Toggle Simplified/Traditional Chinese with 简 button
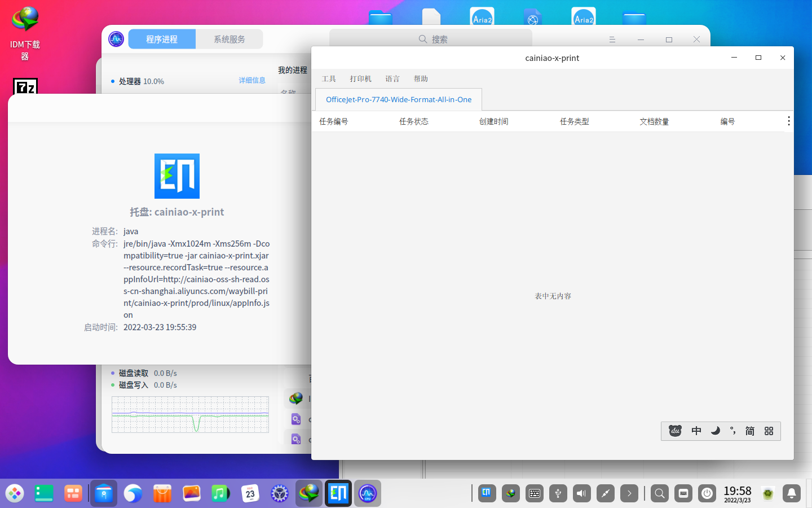The height and width of the screenshot is (508, 812). tap(750, 431)
